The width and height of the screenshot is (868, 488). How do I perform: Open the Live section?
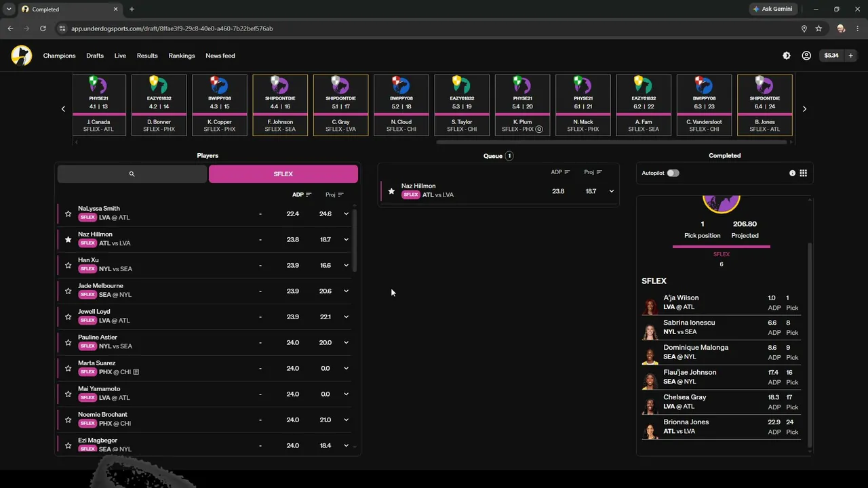coord(120,56)
